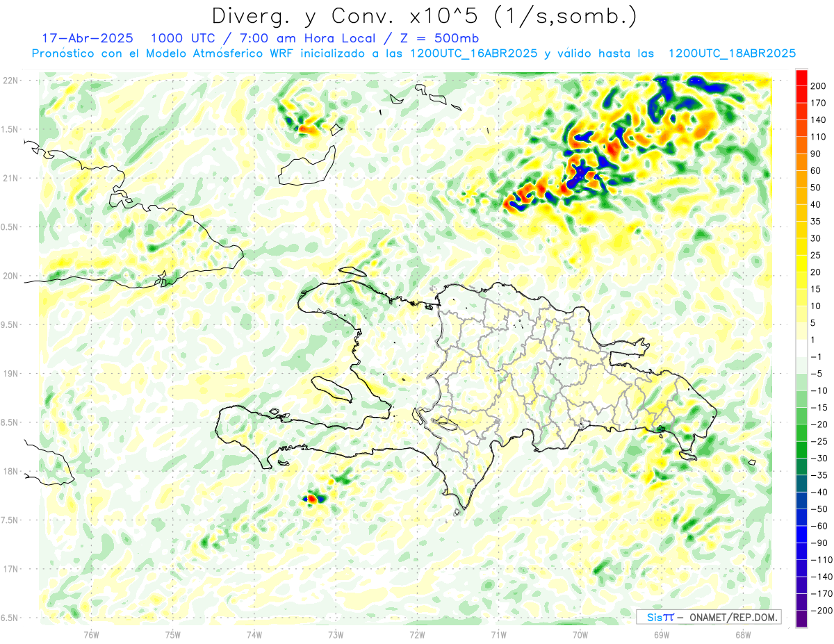
Task: Click the purple swatch below -200
Action: point(801,619)
